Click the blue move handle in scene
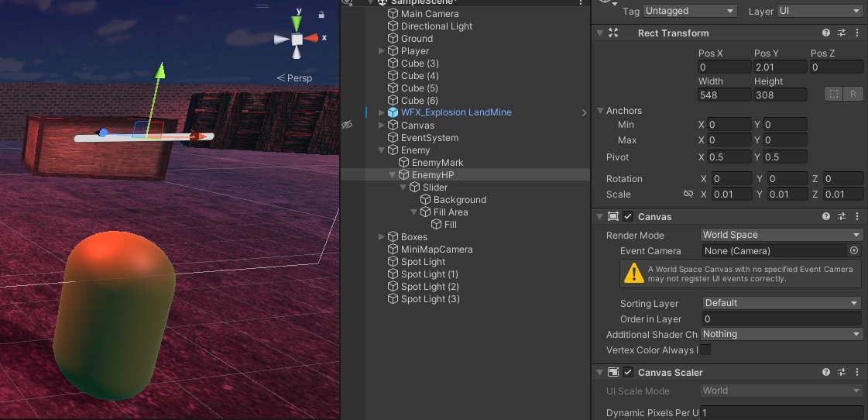 coord(103,133)
